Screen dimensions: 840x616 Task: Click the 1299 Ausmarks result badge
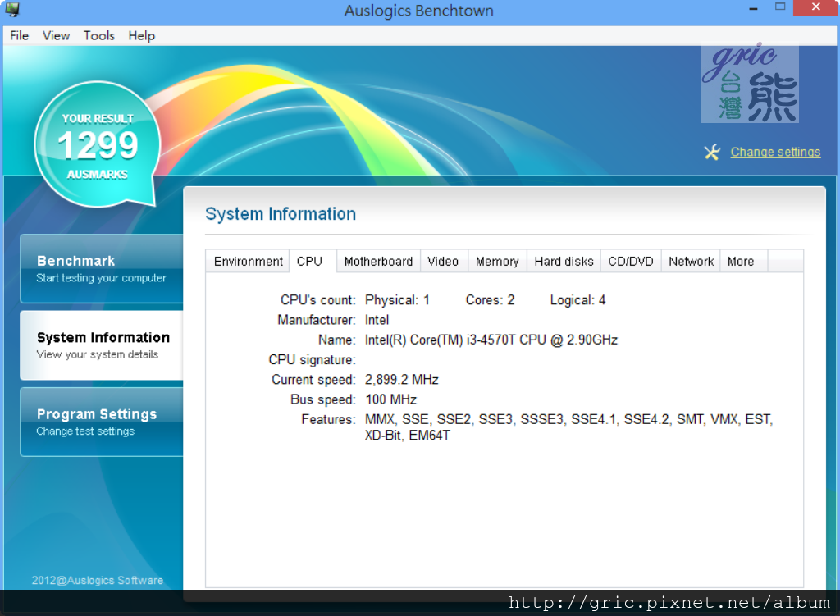click(x=98, y=146)
